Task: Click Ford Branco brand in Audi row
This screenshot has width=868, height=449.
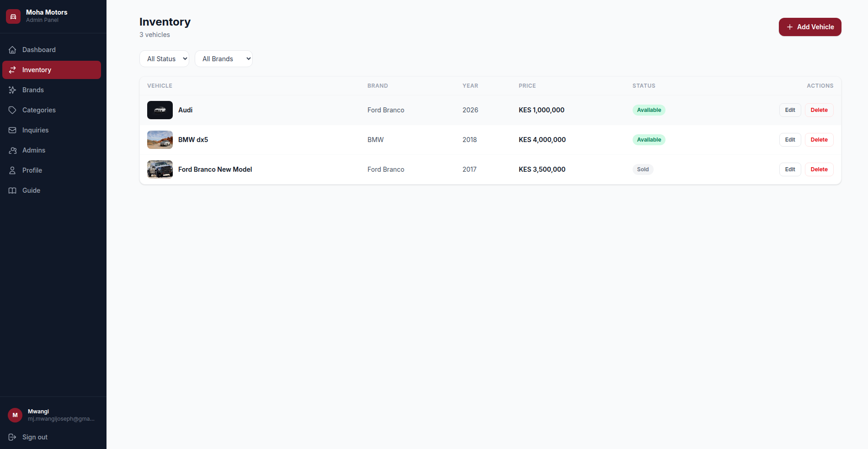Action: pos(386,110)
